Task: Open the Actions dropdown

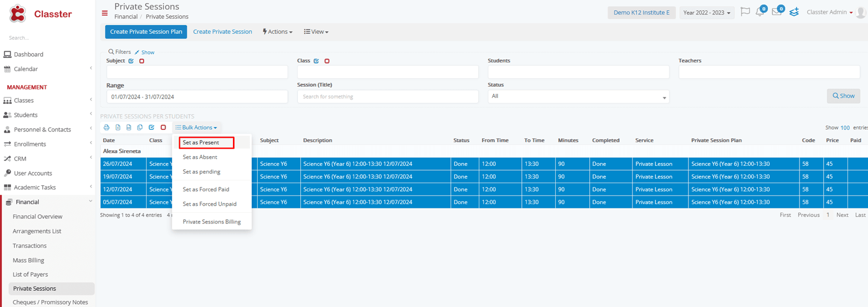Action: pos(278,32)
